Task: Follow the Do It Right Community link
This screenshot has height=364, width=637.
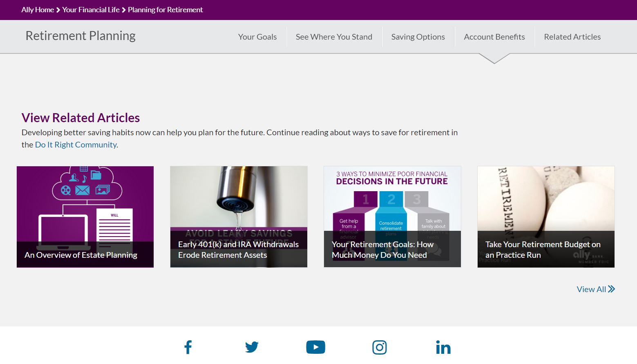Action: (76, 145)
